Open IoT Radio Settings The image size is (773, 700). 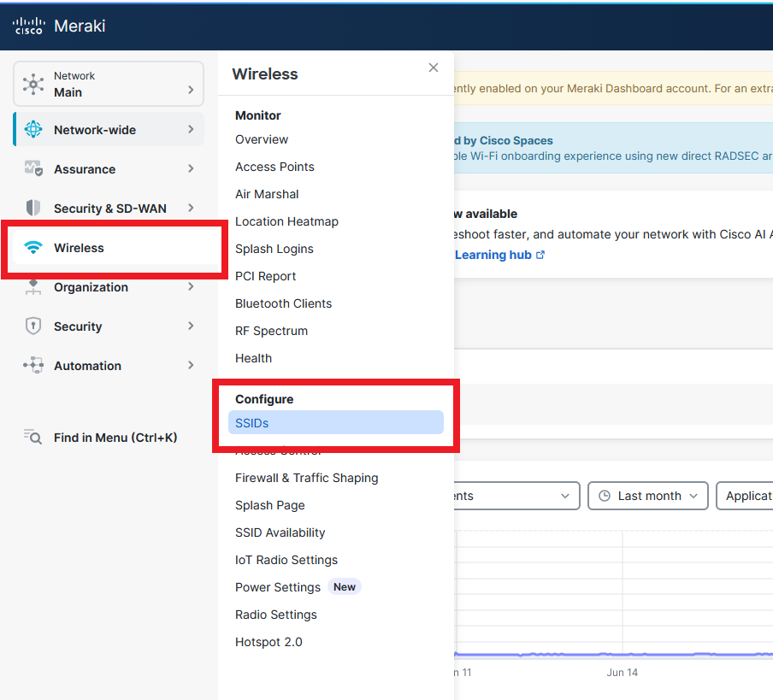[x=286, y=560]
